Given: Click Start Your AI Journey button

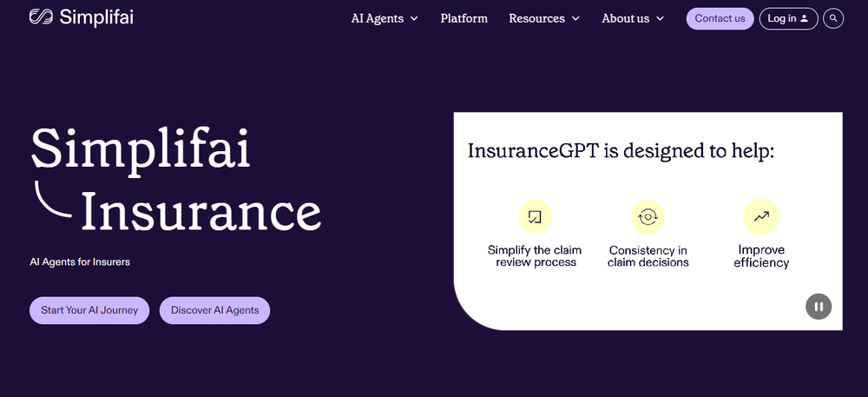Looking at the screenshot, I should (89, 310).
